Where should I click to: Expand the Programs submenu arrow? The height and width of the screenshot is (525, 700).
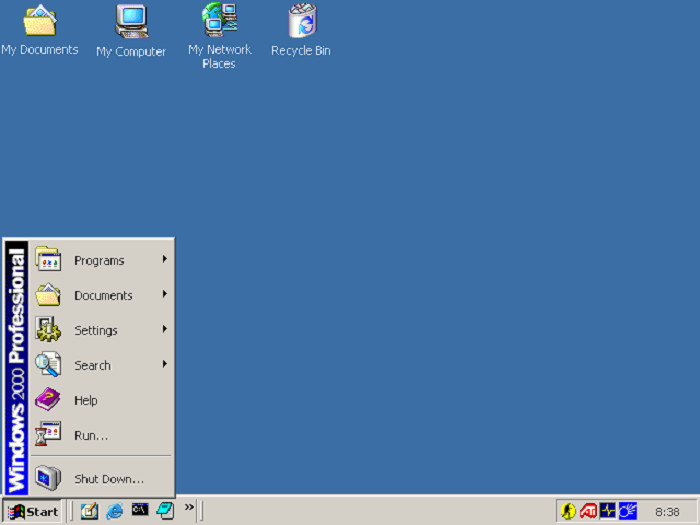(164, 260)
